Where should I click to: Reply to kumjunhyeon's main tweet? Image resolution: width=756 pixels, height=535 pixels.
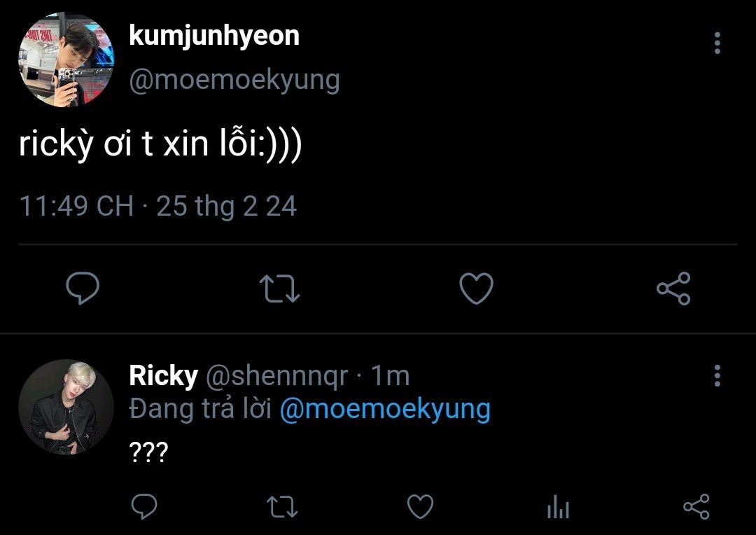coord(83,288)
